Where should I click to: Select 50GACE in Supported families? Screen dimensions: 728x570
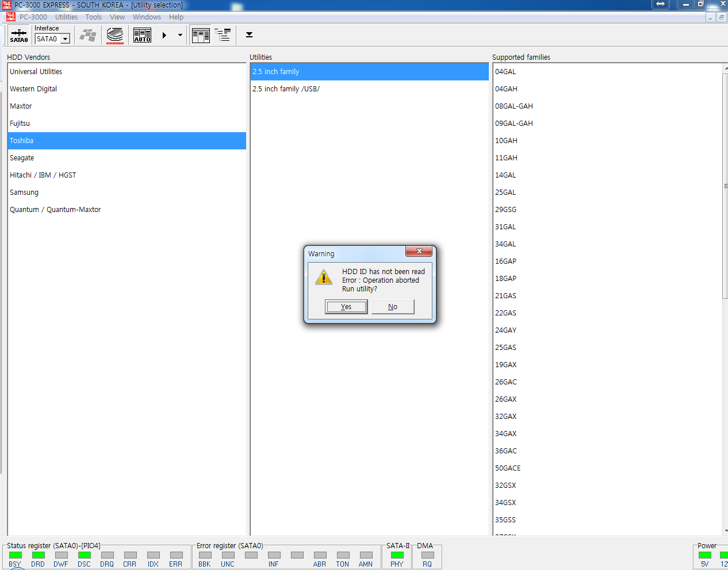[607, 468]
